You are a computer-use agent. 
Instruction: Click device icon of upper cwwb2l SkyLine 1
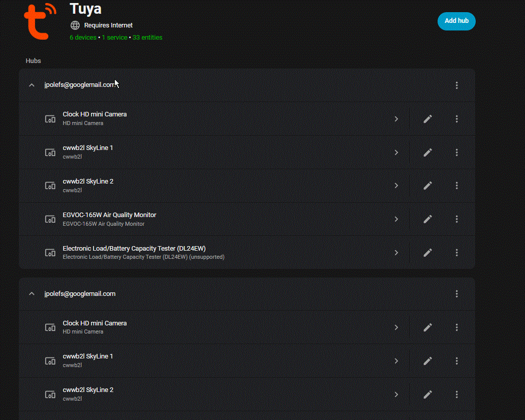tap(50, 153)
